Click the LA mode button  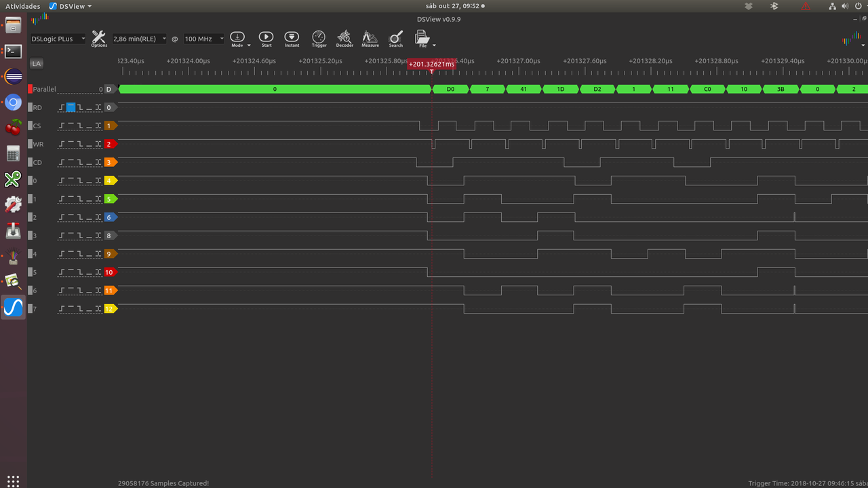coord(37,63)
